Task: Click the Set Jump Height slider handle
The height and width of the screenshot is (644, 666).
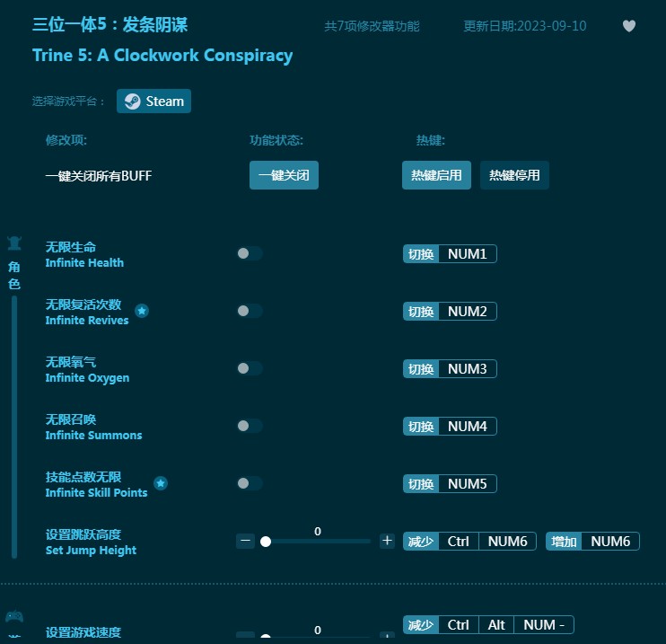Action: pos(266,541)
